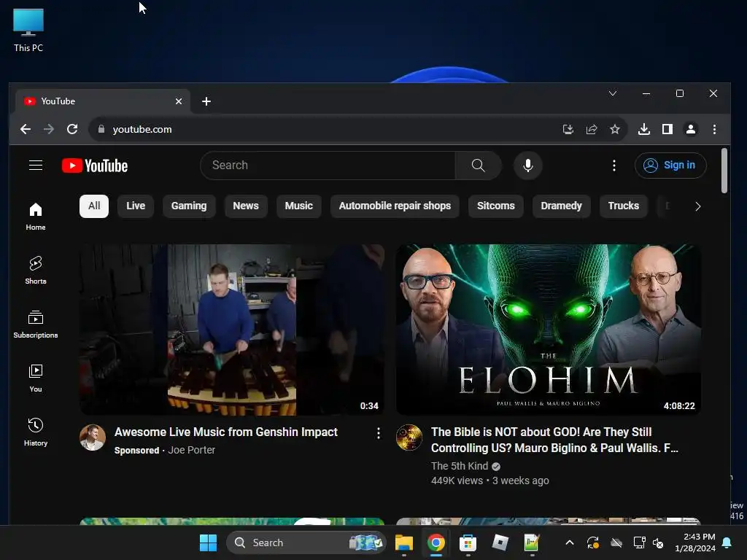Open Awesome Live Music from Genshin Impact title

(226, 432)
